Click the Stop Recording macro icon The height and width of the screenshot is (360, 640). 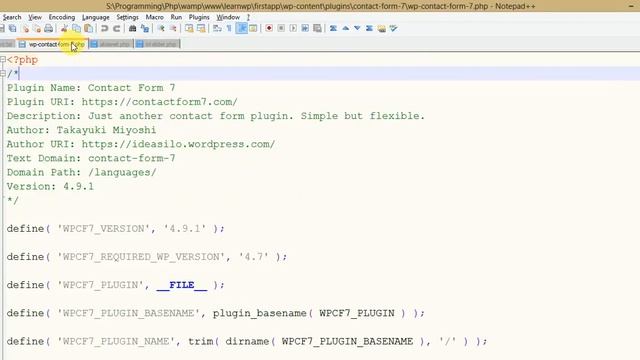(281, 28)
